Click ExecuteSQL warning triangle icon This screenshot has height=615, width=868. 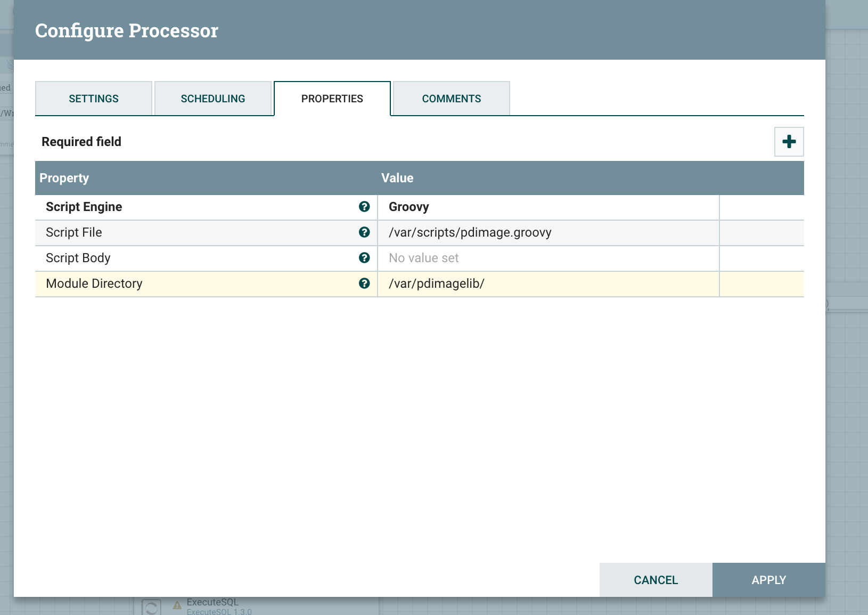[177, 605]
